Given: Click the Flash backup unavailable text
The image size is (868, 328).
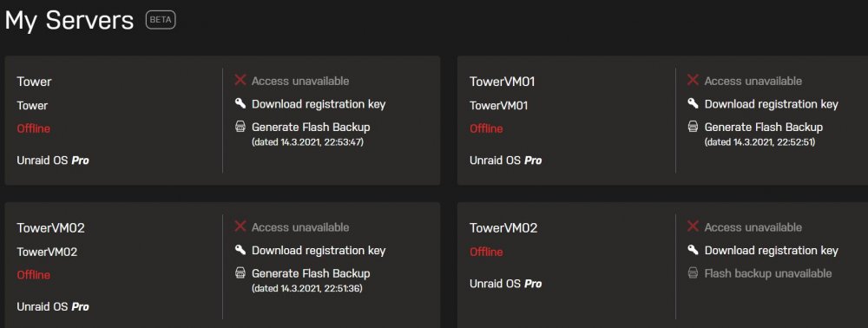Looking at the screenshot, I should click(x=768, y=274).
